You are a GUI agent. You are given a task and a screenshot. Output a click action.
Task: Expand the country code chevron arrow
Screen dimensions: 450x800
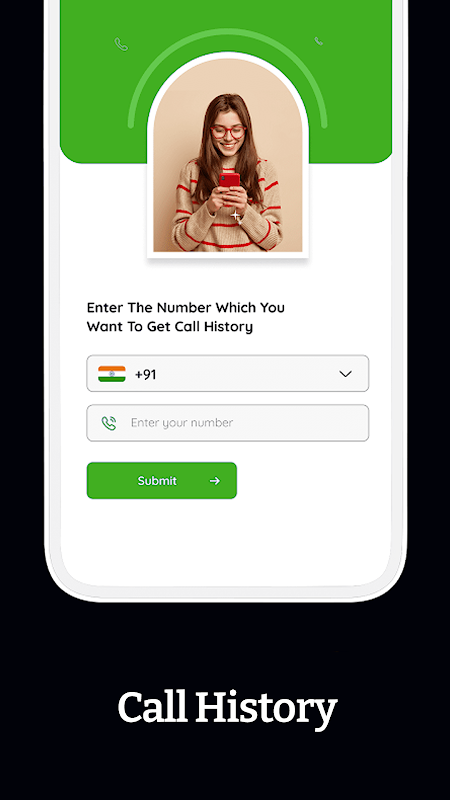(x=345, y=374)
